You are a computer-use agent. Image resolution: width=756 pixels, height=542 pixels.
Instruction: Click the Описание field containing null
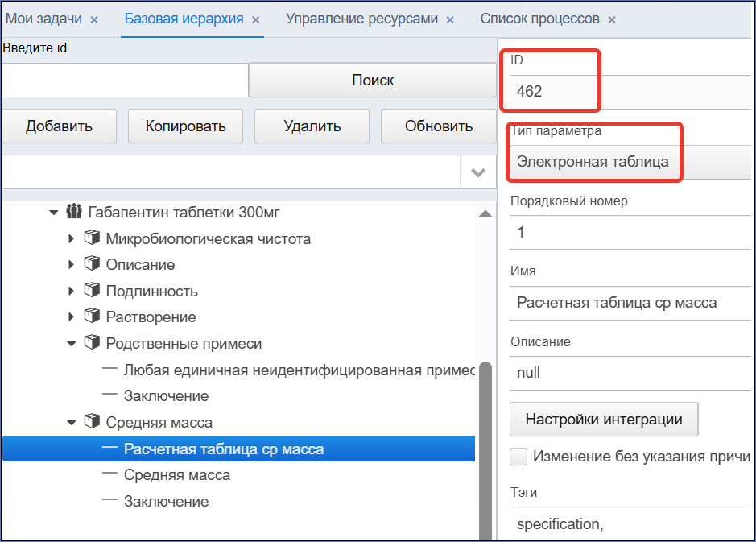tap(630, 373)
